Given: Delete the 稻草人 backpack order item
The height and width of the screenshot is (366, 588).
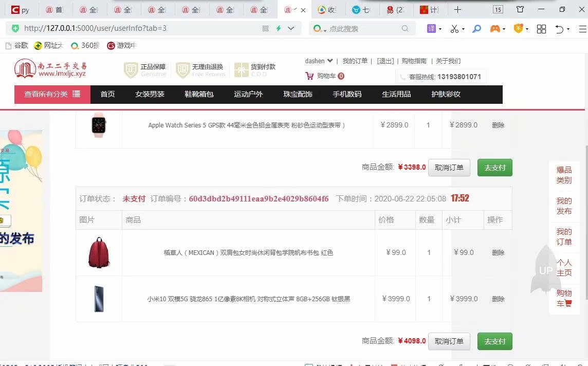Looking at the screenshot, I should tap(498, 253).
